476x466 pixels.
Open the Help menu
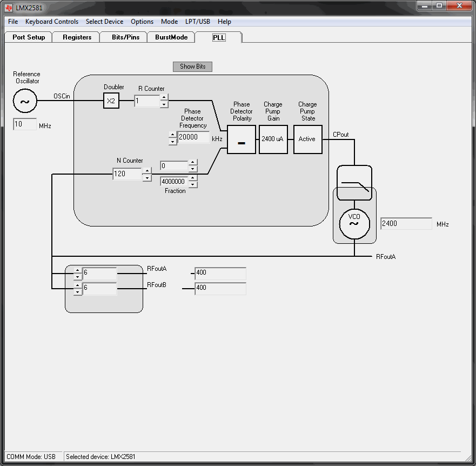(224, 22)
